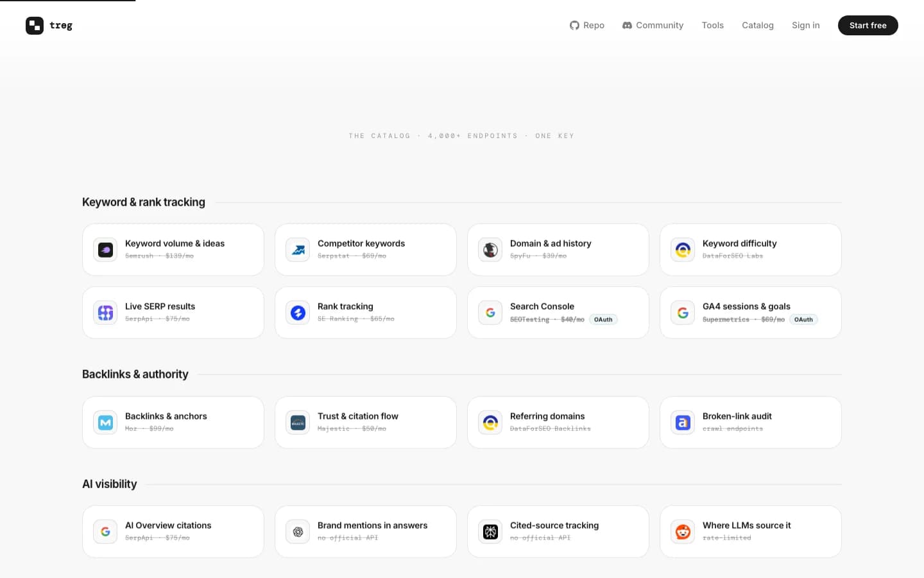
Task: Click the SerpApi icon on Live SERP results
Action: coord(105,313)
